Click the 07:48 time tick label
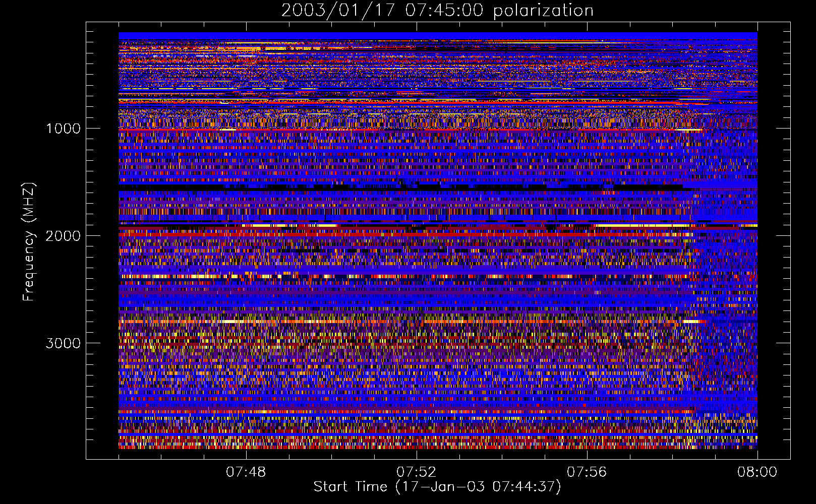 [x=246, y=472]
